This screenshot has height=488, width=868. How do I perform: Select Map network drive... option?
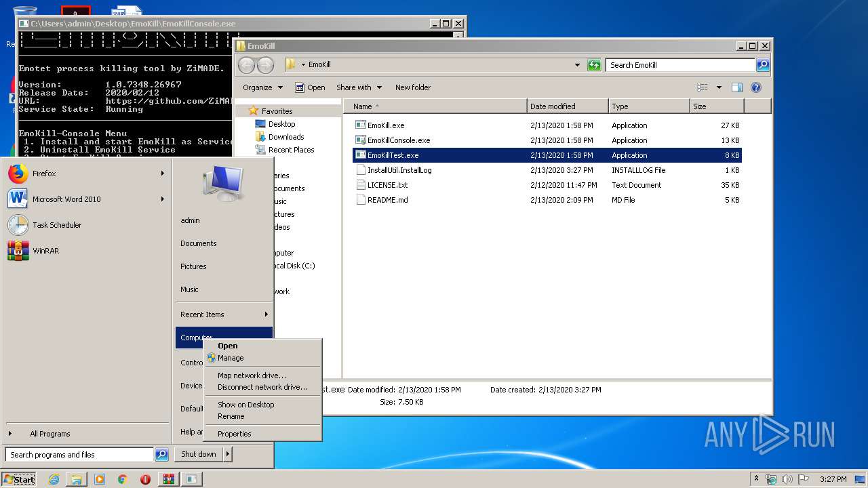coord(262,375)
